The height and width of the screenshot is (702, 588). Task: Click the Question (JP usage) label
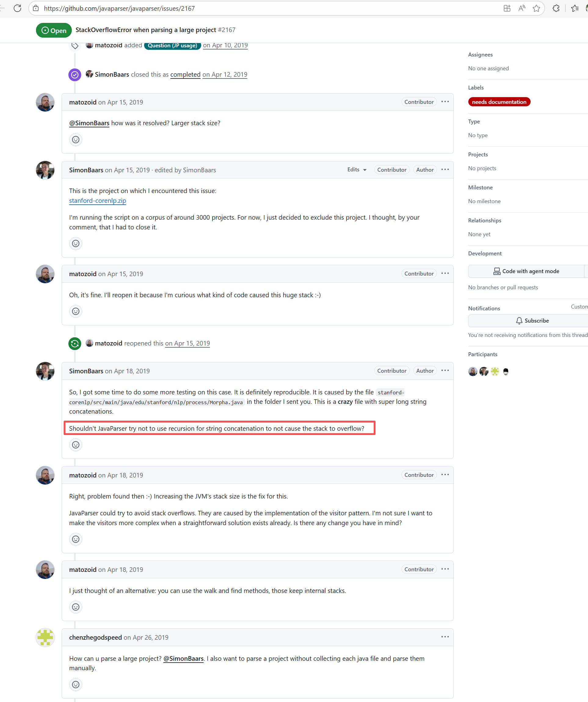(172, 46)
